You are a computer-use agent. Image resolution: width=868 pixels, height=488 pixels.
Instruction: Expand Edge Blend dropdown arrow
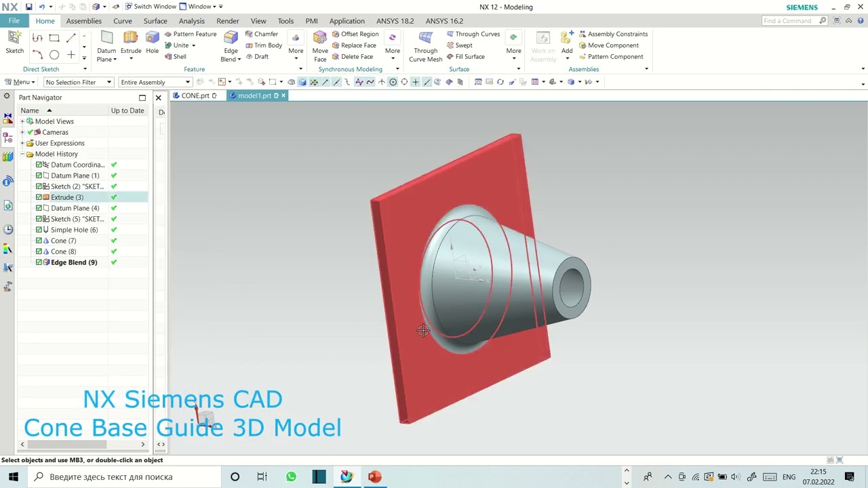click(239, 60)
